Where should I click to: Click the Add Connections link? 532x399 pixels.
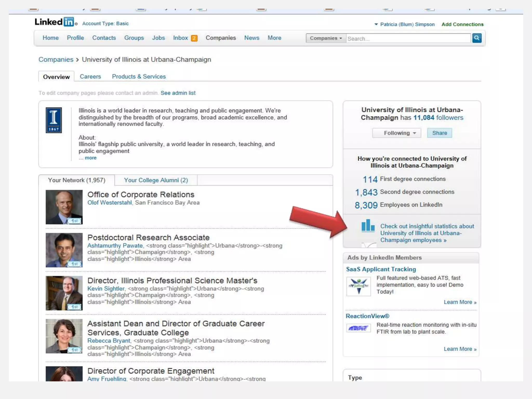click(x=462, y=24)
